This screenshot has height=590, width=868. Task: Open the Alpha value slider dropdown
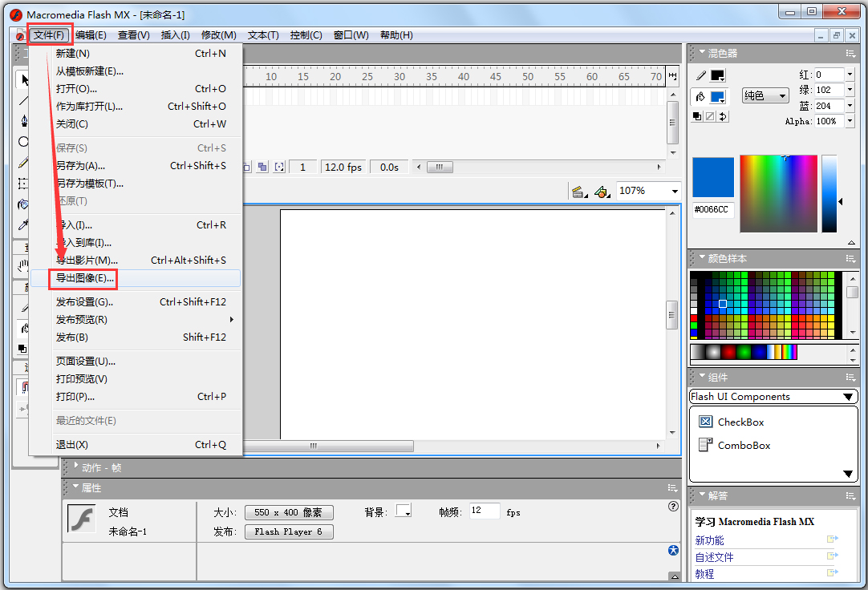click(850, 120)
